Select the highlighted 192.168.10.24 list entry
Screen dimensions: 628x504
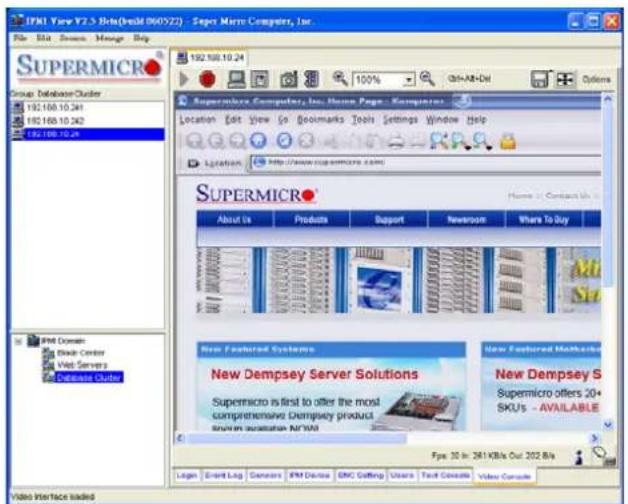(x=88, y=134)
